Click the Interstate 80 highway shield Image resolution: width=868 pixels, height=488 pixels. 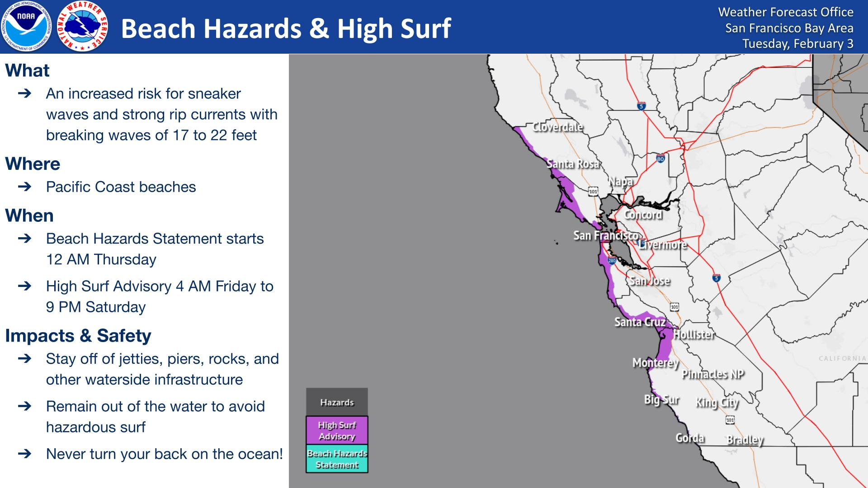pyautogui.click(x=660, y=159)
